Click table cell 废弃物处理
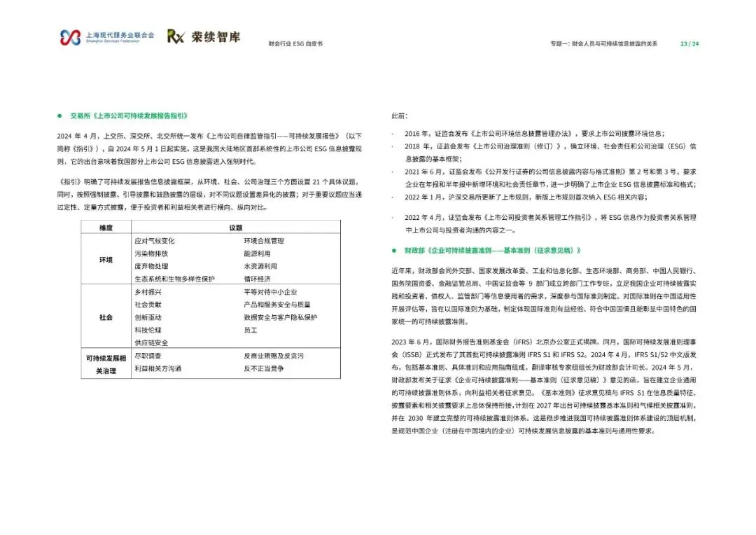 click(x=151, y=266)
